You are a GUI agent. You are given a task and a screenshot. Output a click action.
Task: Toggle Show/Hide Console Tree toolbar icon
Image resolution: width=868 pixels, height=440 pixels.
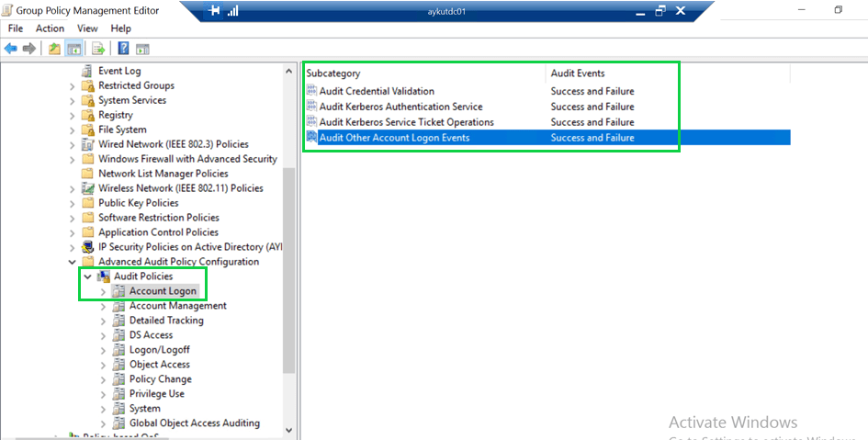click(x=74, y=48)
